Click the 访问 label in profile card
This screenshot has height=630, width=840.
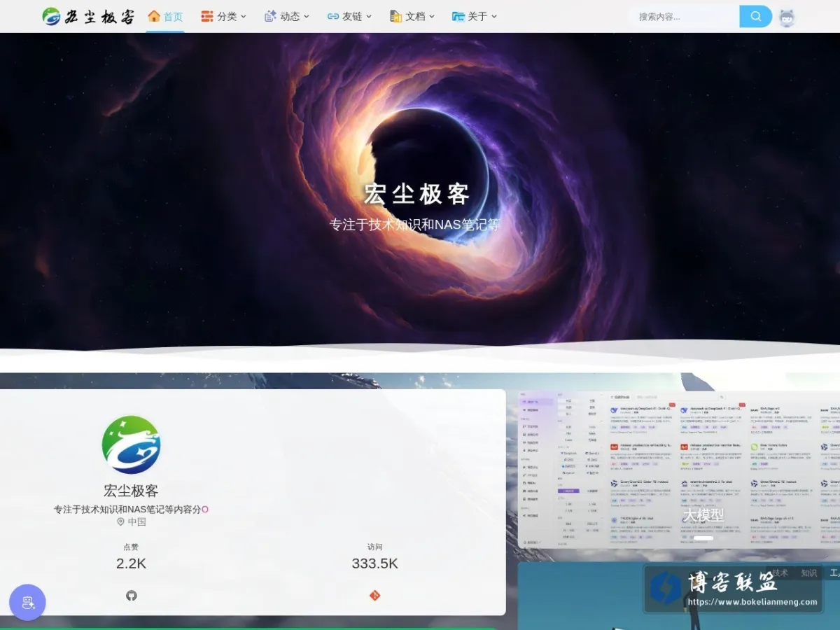[x=374, y=547]
